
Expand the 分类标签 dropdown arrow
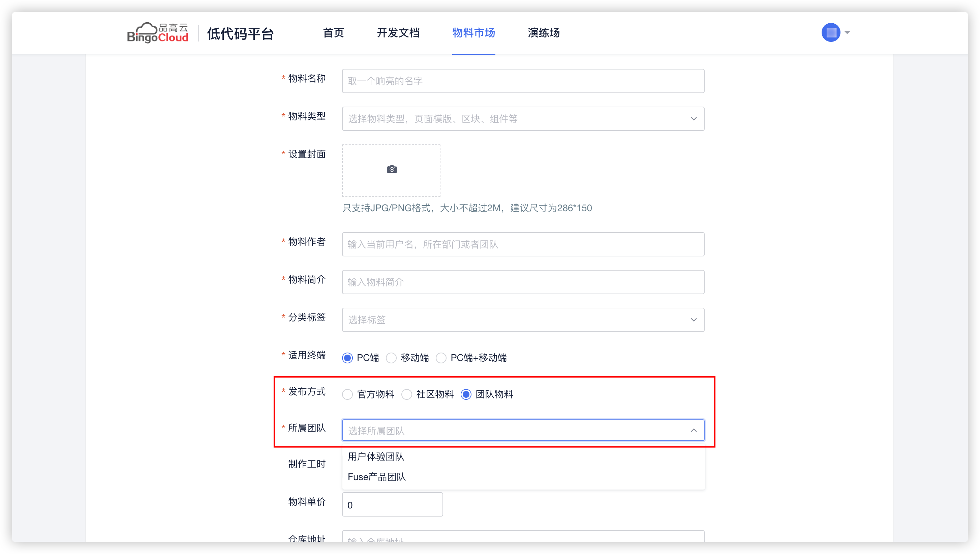(694, 320)
